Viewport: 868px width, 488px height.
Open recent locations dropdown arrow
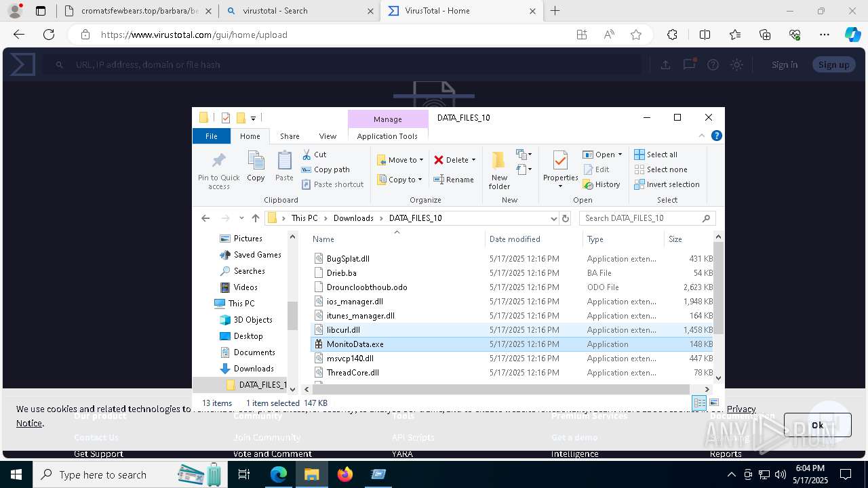pos(241,218)
